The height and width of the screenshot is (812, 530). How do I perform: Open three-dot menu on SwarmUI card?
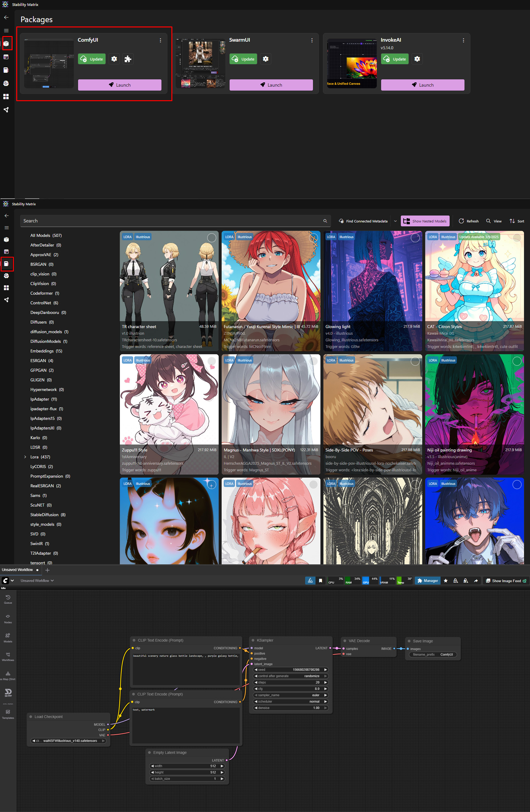(312, 40)
